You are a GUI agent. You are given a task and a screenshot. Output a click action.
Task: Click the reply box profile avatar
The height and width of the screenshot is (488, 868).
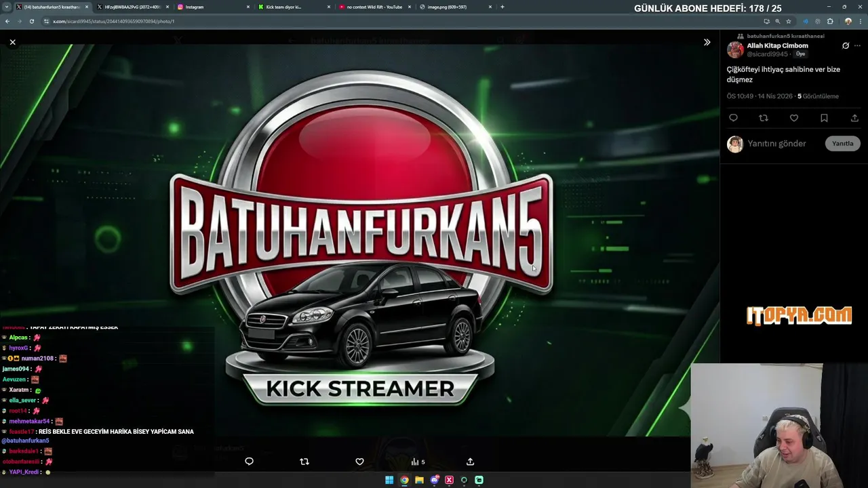tap(735, 144)
